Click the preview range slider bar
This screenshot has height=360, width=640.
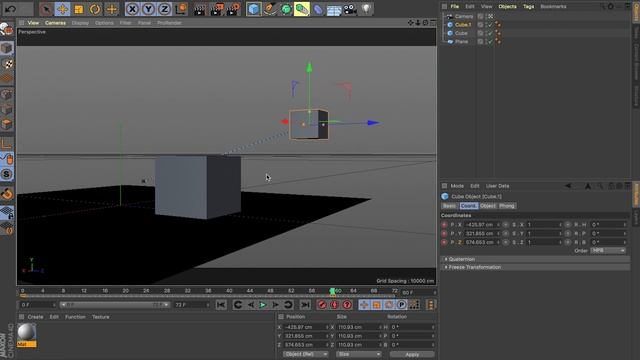pyautogui.click(x=115, y=304)
